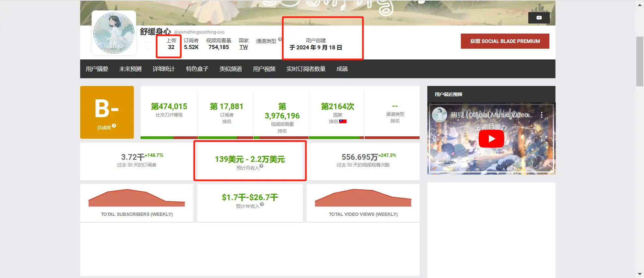The height and width of the screenshot is (278, 644).
Task: Open the 用户摘要 tab
Action: (x=97, y=69)
